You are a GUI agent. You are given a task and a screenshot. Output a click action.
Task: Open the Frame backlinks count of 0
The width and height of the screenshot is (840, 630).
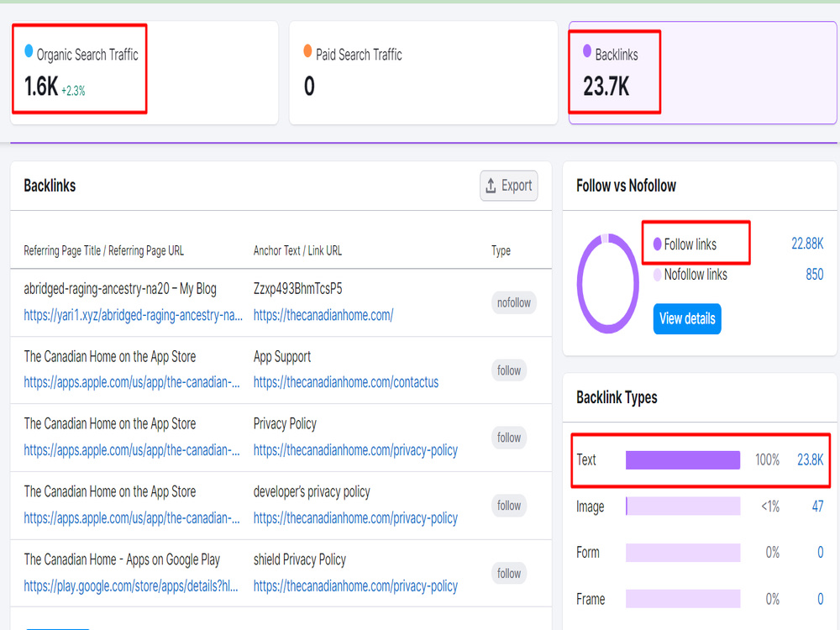coord(820,599)
